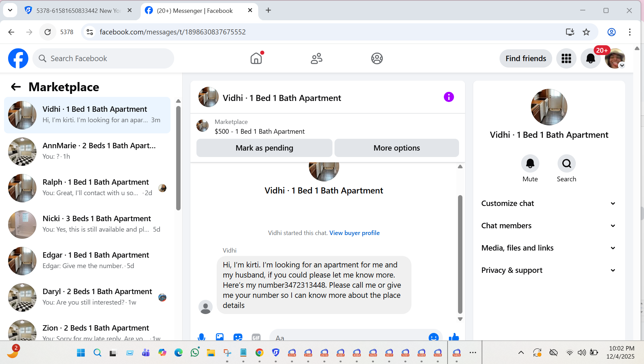Open the Wi-Fi network icon in tray
644x364 pixels.
click(569, 353)
